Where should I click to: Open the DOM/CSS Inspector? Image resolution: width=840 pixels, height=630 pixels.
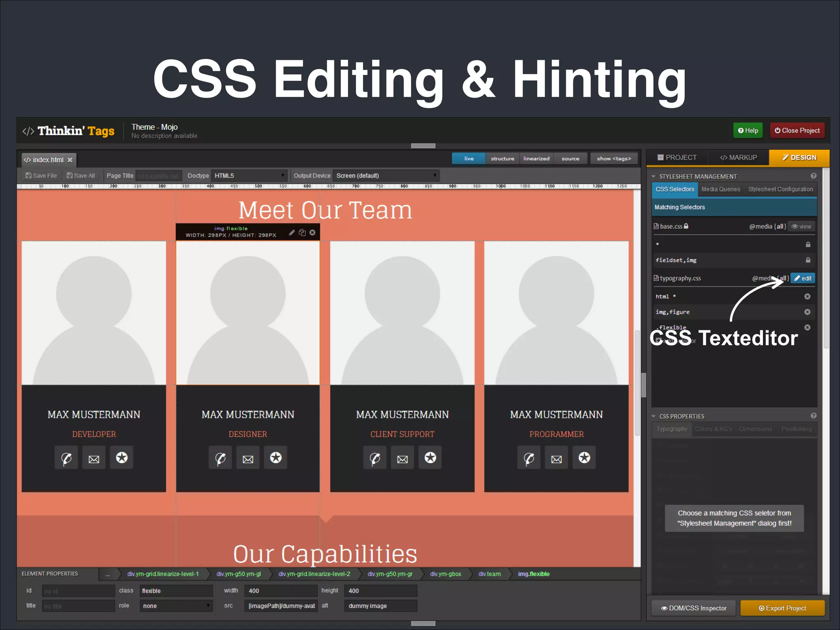coord(694,608)
